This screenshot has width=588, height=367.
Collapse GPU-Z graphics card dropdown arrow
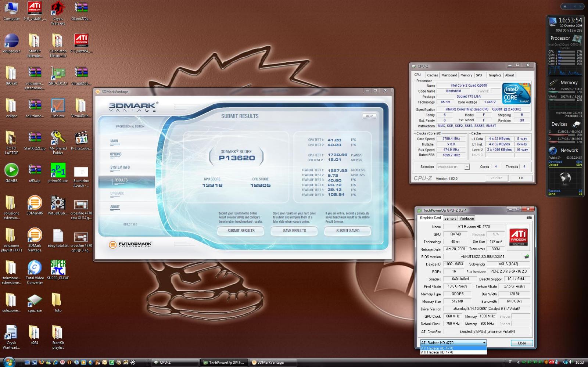[484, 343]
